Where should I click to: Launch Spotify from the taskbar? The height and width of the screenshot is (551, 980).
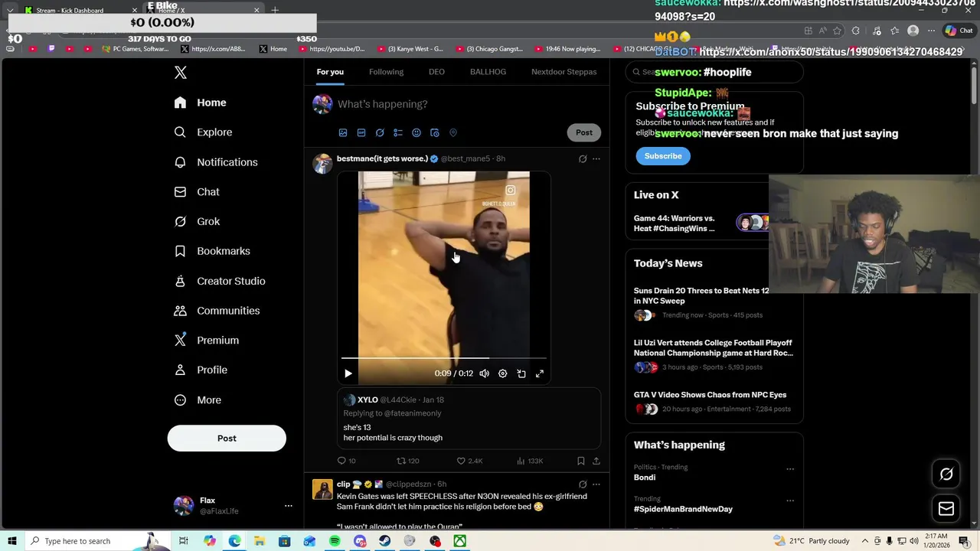335,541
